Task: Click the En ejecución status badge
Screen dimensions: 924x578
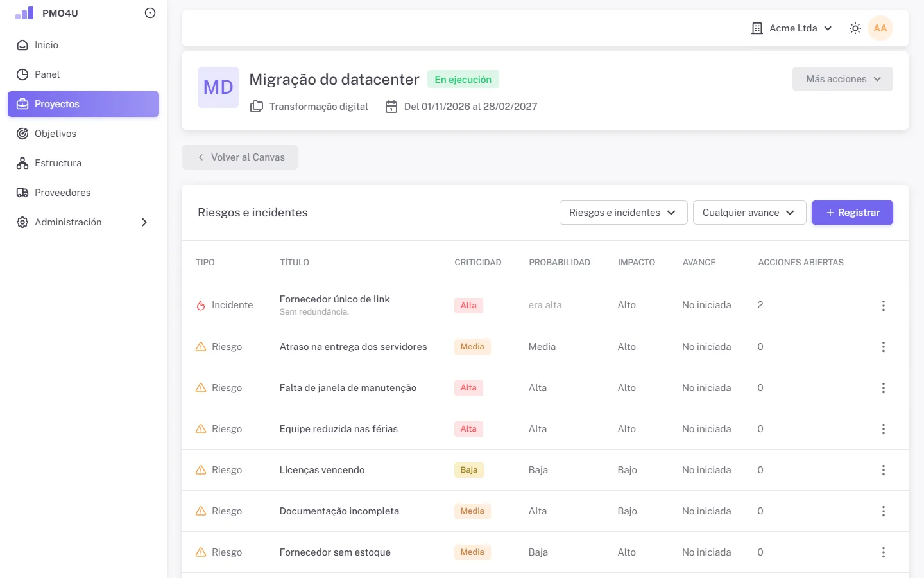Action: (x=463, y=80)
